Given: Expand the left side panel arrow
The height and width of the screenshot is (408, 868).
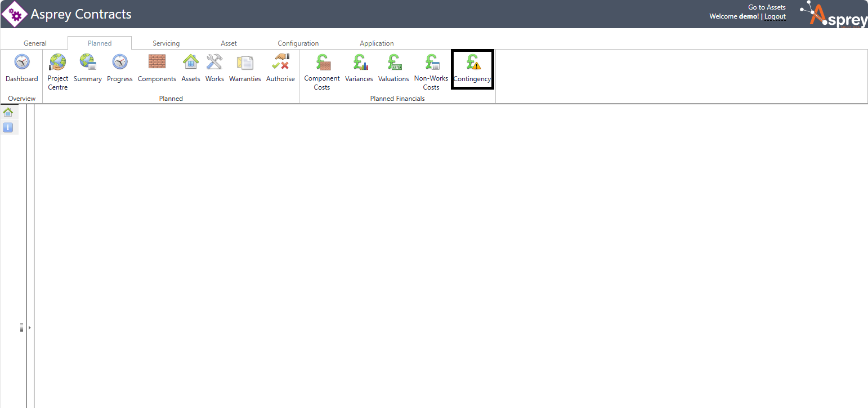Looking at the screenshot, I should pyautogui.click(x=29, y=327).
